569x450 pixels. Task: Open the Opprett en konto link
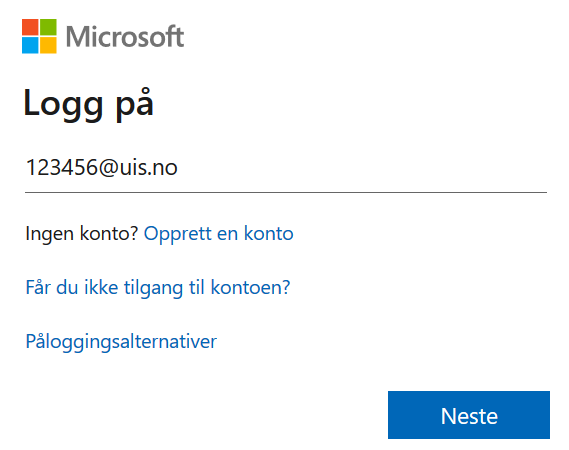[218, 233]
